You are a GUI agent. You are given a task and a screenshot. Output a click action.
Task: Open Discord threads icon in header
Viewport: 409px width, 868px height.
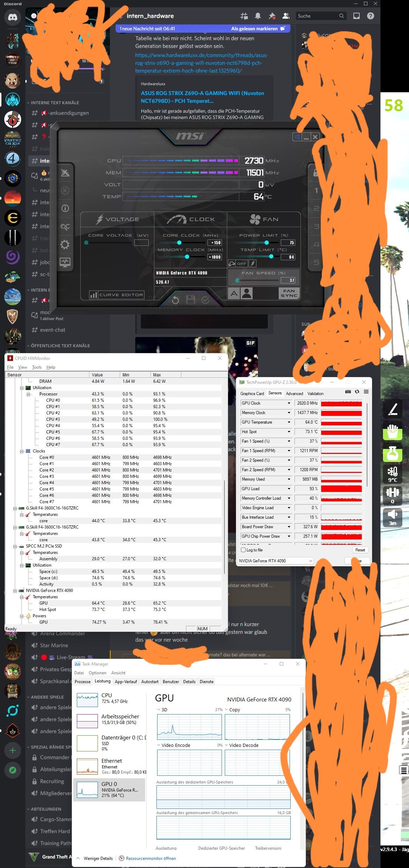244,16
